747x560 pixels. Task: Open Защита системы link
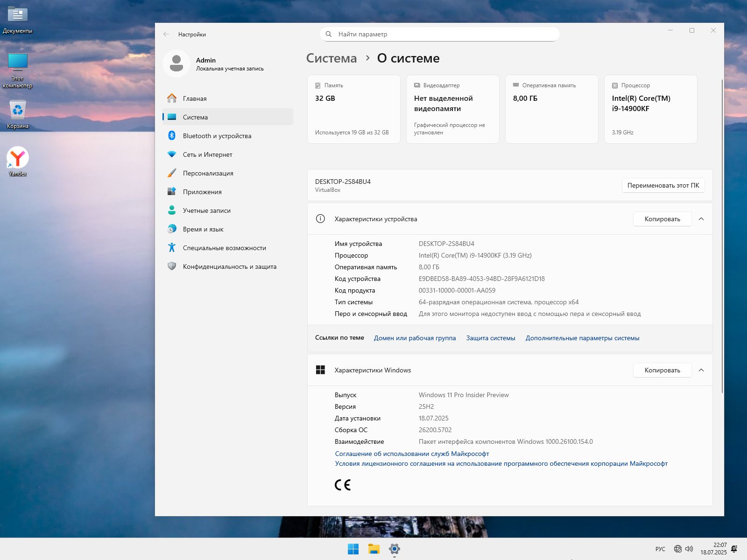(491, 338)
